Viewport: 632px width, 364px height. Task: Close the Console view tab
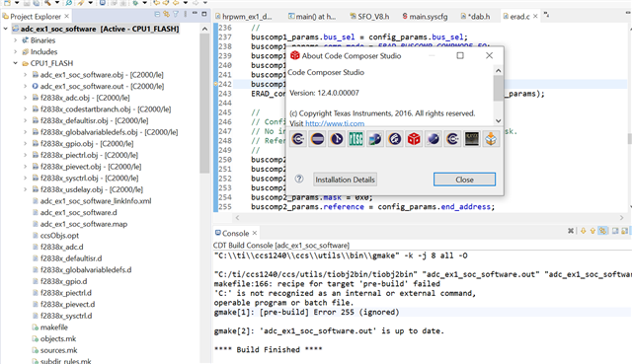(255, 233)
